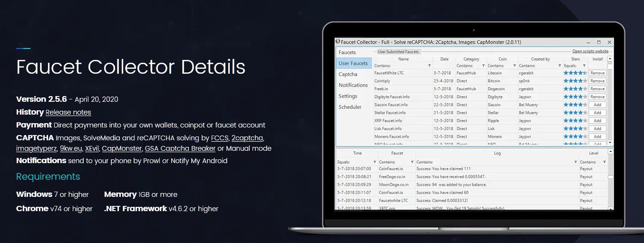Image resolution: width=644 pixels, height=243 pixels.
Task: Open the CapMonster link
Action: click(x=121, y=148)
